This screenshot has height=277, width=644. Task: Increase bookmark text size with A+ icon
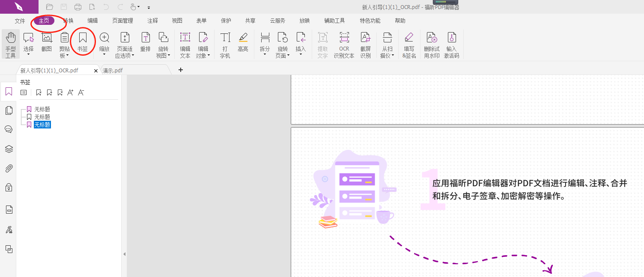(x=70, y=92)
